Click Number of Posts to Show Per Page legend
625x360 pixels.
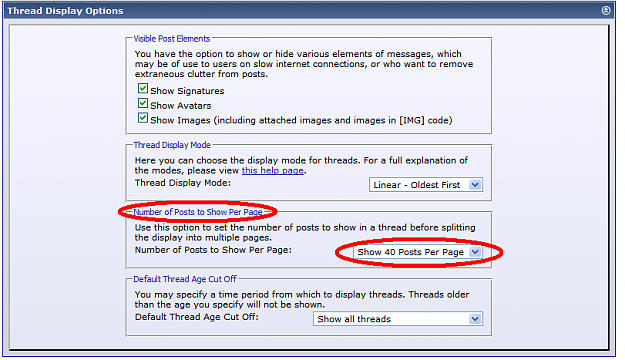click(198, 212)
